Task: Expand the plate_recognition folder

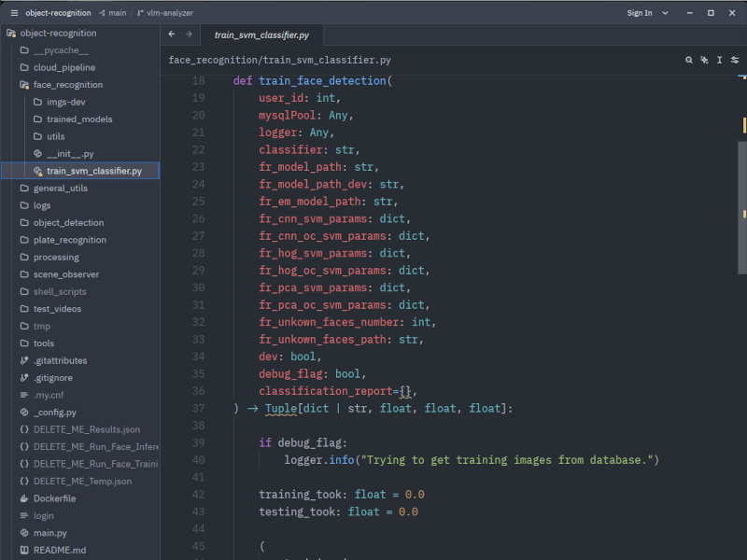Action: pos(80,240)
